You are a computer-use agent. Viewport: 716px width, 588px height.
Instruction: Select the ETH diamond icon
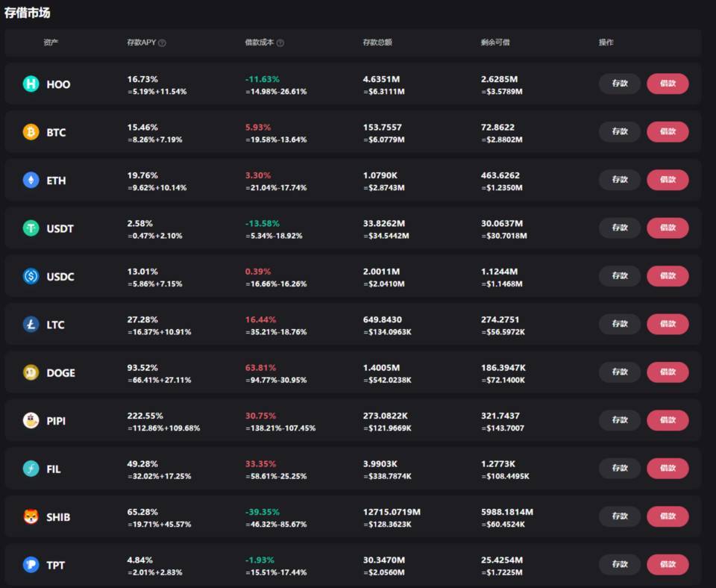31,180
